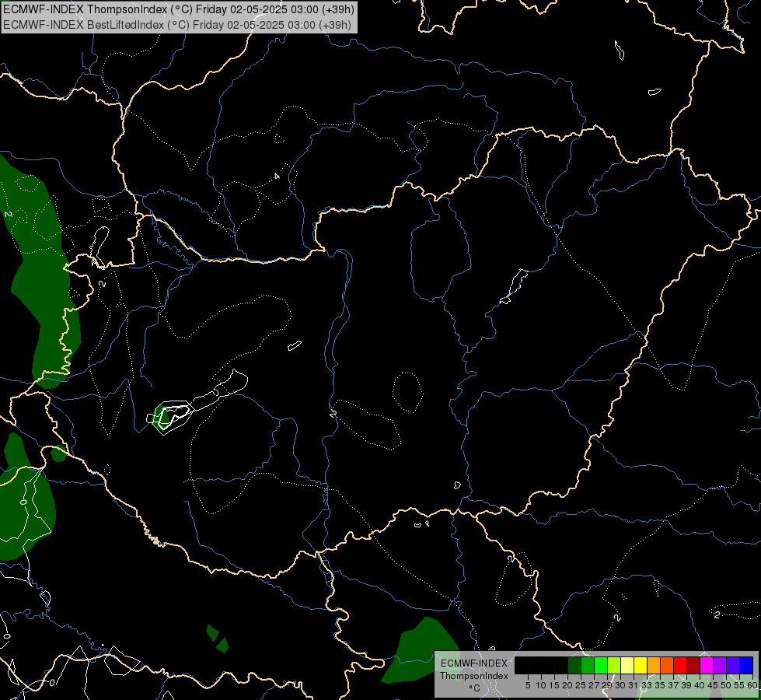This screenshot has width=761, height=700.
Task: Click the ThompsonIndex title line at top
Action: (179, 9)
